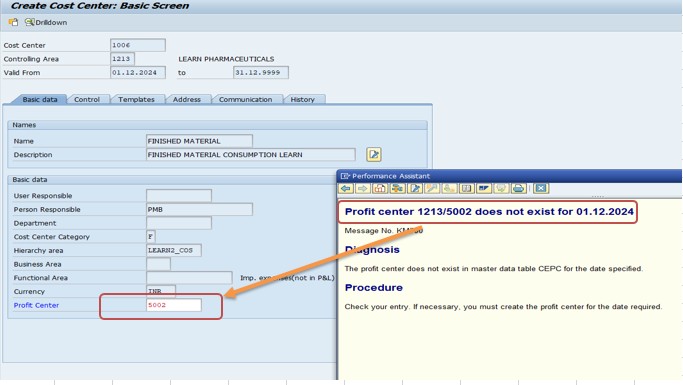This screenshot has width=683, height=385.
Task: Print the Performance Assistant message
Action: [518, 188]
